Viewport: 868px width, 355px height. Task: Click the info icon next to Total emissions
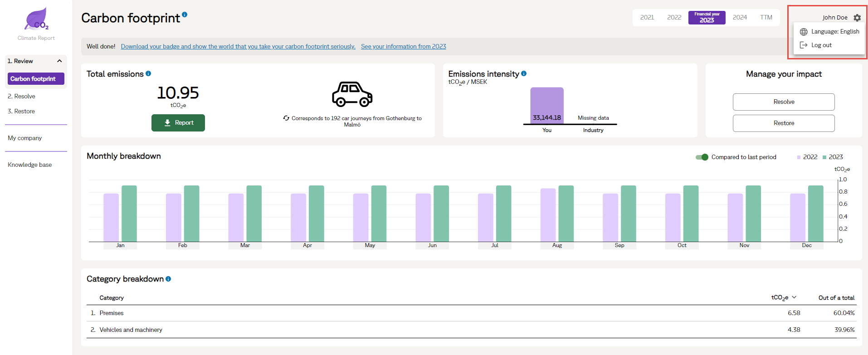coord(148,73)
